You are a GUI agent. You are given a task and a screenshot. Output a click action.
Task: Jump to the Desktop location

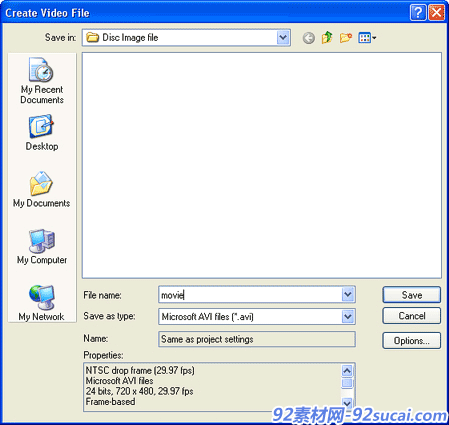click(42, 132)
